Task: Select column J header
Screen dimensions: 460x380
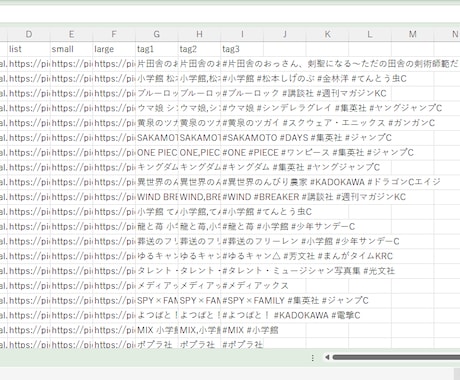Action: click(x=285, y=34)
